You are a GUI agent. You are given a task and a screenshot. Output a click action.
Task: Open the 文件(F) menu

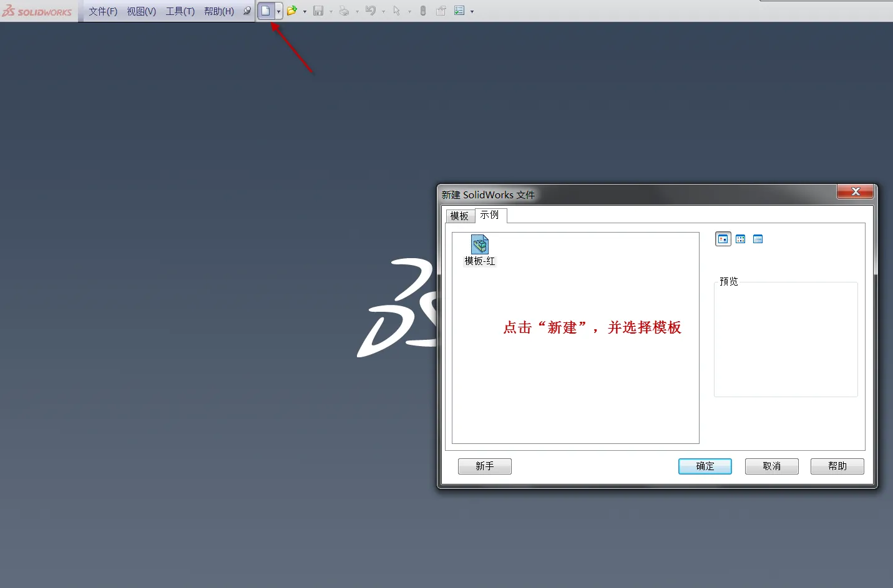pyautogui.click(x=103, y=11)
